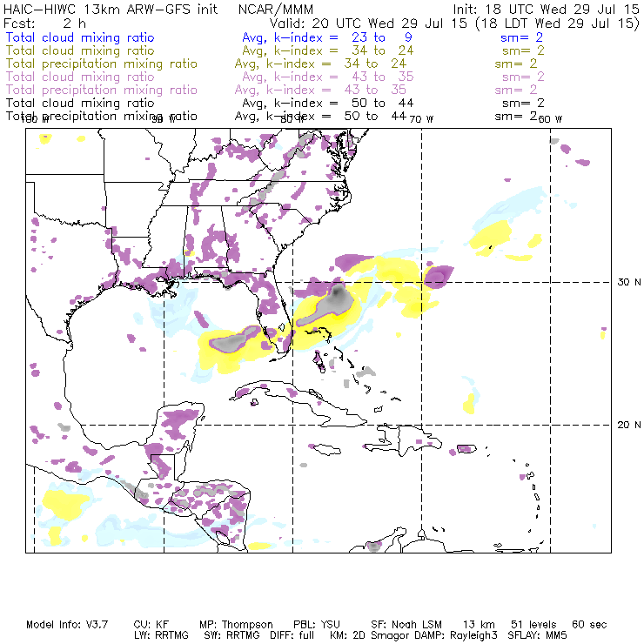Click the pink Total cloud mixing ratio label
Screen dimensions: 644x644
[x=80, y=77]
